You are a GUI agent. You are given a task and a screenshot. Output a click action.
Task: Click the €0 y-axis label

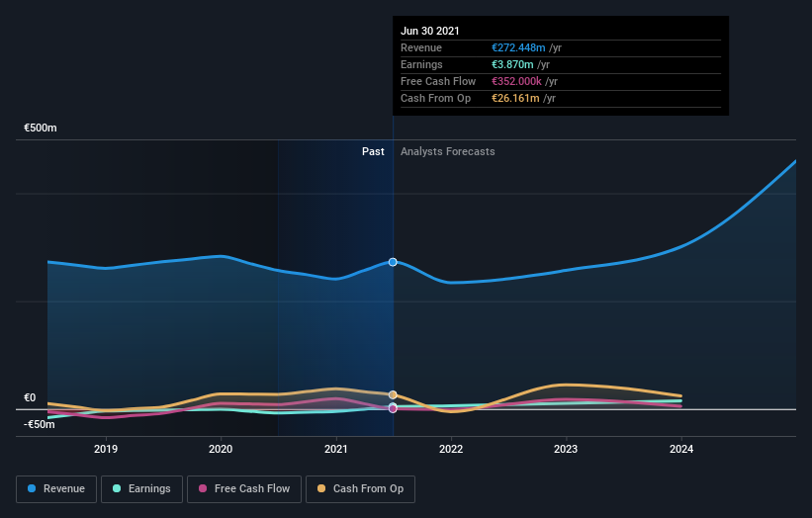(x=30, y=398)
